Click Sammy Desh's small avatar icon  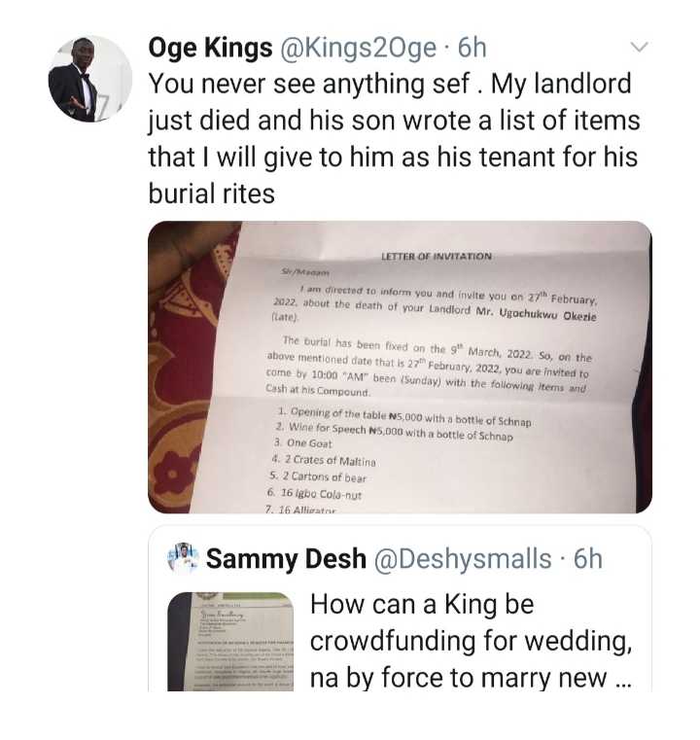point(184,558)
